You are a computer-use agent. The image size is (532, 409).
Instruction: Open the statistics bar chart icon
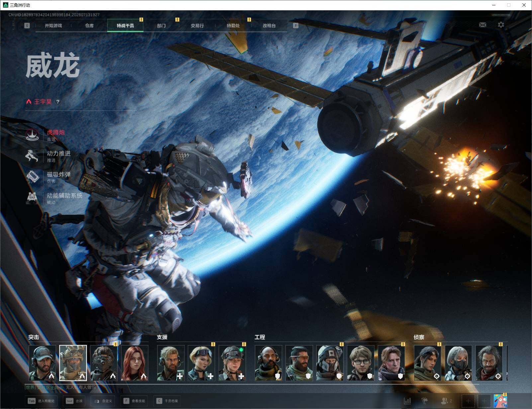point(407,401)
